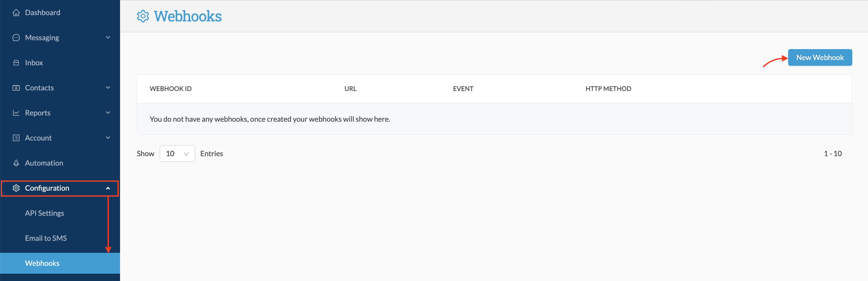Expand the Reports menu chevron
Viewport: 868px width, 281px height.
[108, 113]
